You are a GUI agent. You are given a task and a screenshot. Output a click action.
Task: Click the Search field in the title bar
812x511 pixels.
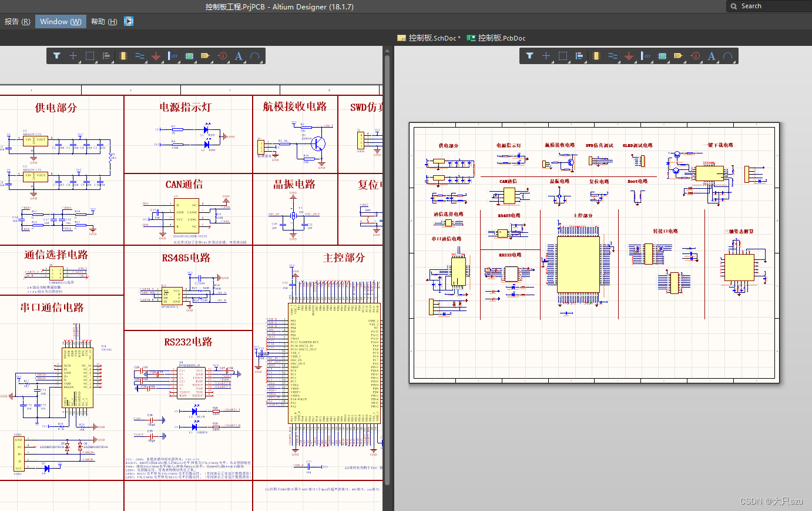click(769, 6)
